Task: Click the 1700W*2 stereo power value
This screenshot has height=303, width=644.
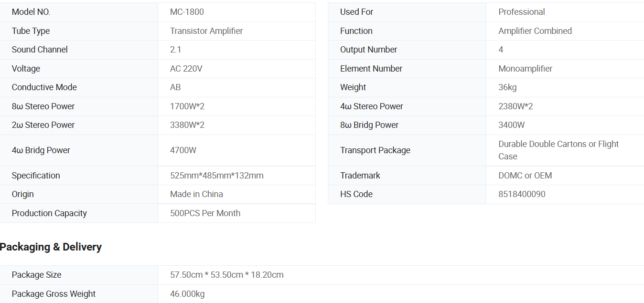Action: tap(187, 106)
